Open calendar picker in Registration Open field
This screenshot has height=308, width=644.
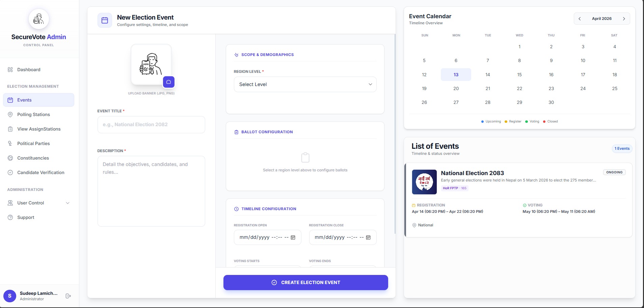click(x=293, y=237)
